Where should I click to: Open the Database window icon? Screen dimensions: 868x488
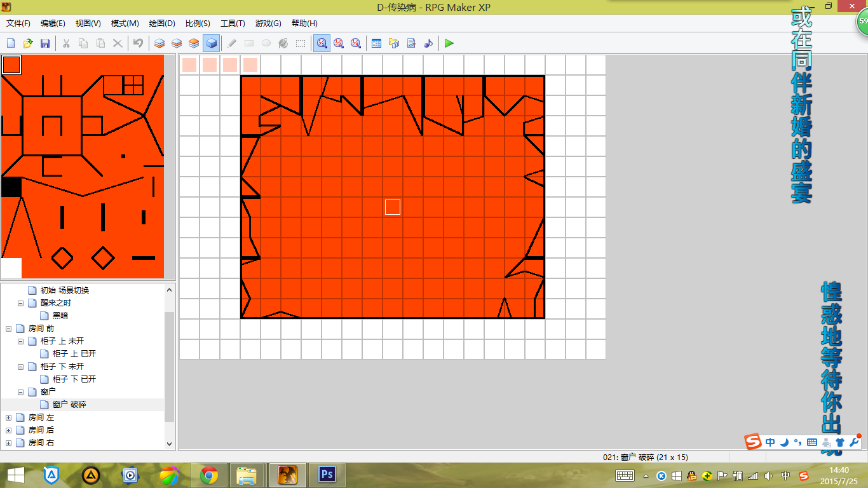pyautogui.click(x=376, y=43)
